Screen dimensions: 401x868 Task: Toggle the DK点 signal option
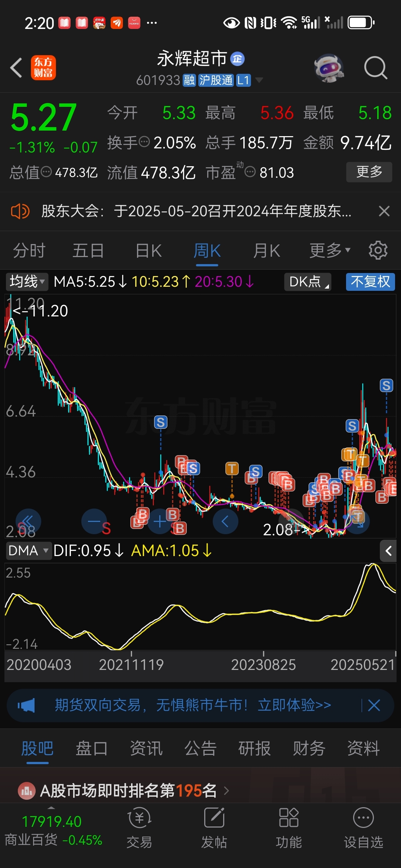point(308,282)
